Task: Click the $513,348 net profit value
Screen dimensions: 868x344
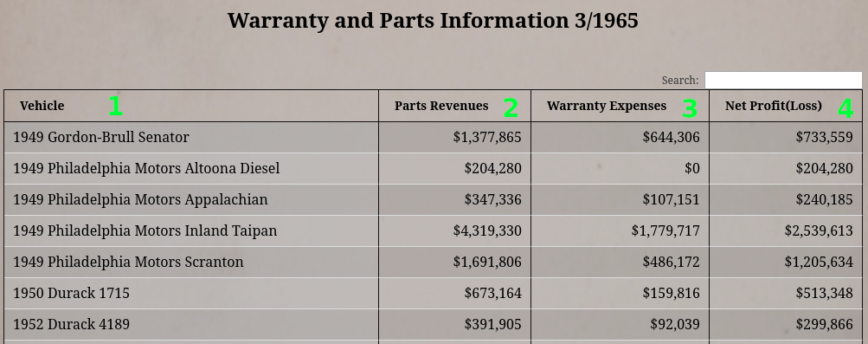Action: (824, 293)
